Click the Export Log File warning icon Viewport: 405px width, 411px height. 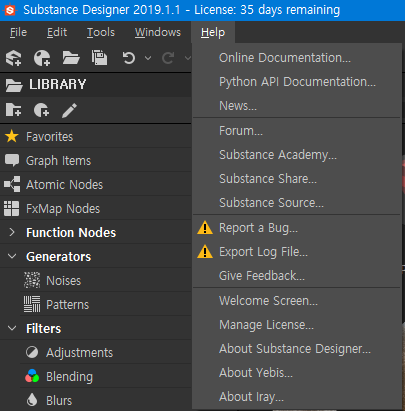click(205, 252)
